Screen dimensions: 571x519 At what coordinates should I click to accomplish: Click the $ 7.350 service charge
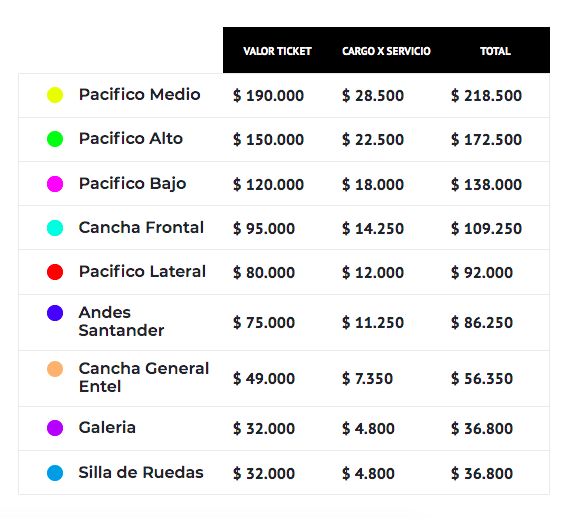click(367, 379)
